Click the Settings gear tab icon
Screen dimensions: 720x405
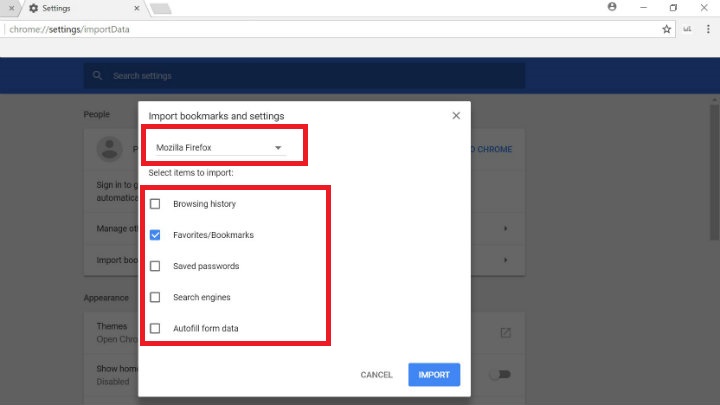point(34,8)
